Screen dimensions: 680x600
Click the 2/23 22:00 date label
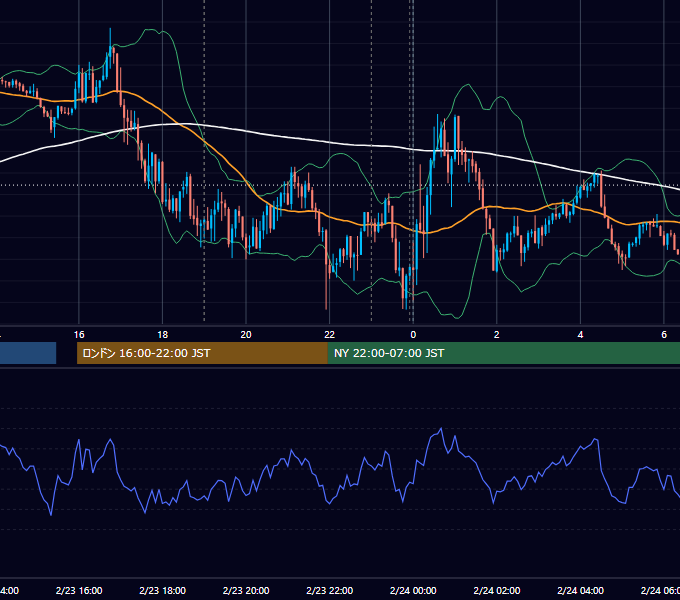[330, 590]
